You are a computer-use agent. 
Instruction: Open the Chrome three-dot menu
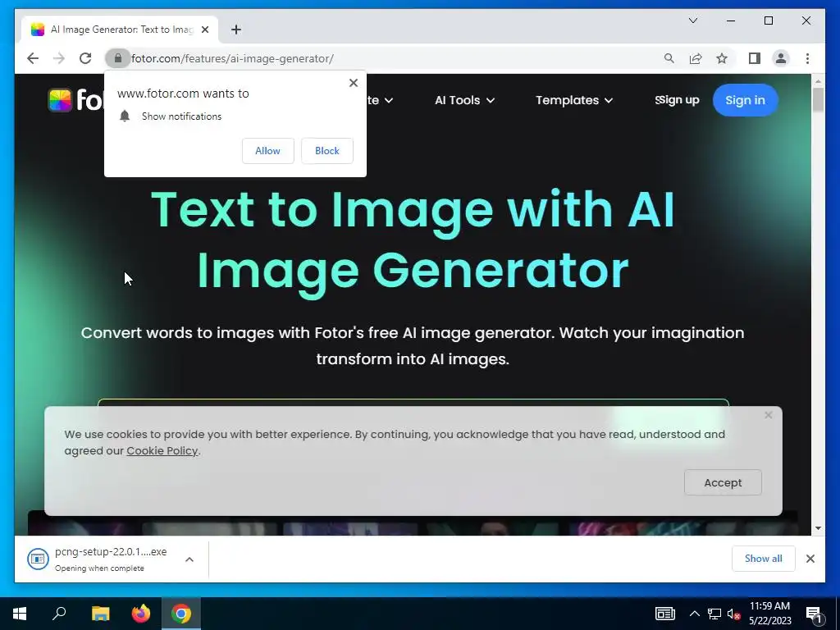[x=807, y=58]
